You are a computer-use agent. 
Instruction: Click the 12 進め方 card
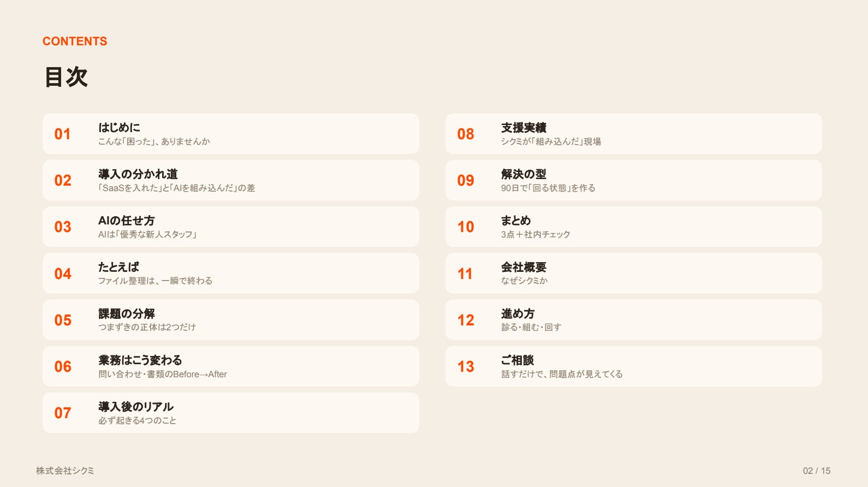pyautogui.click(x=634, y=319)
